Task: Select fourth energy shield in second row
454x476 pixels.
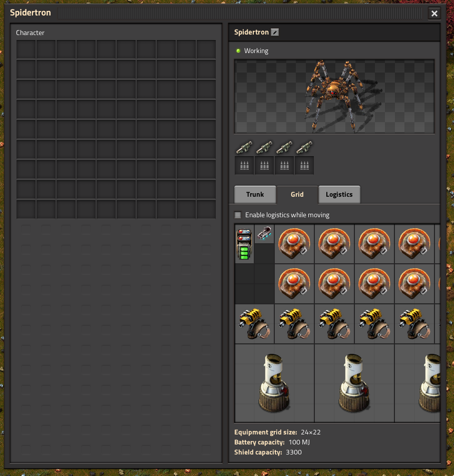Action: point(414,284)
